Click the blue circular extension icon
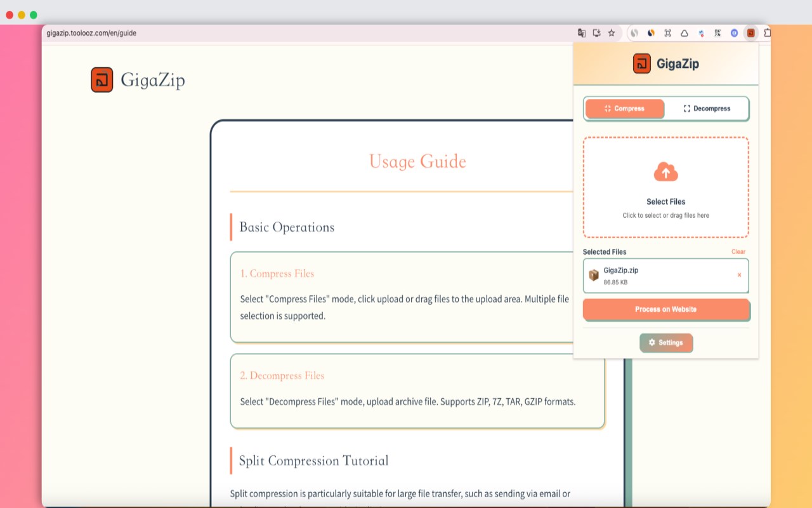The image size is (812, 508). click(x=734, y=32)
